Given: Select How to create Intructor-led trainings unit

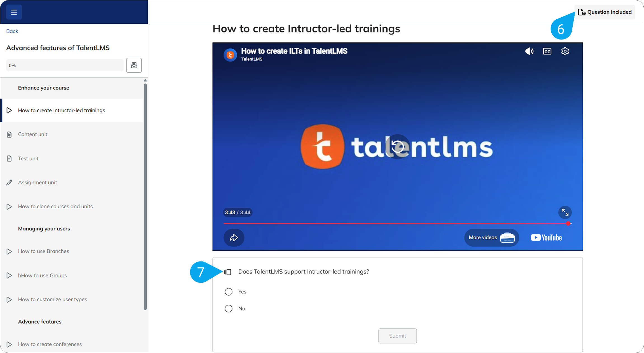Looking at the screenshot, I should point(72,110).
